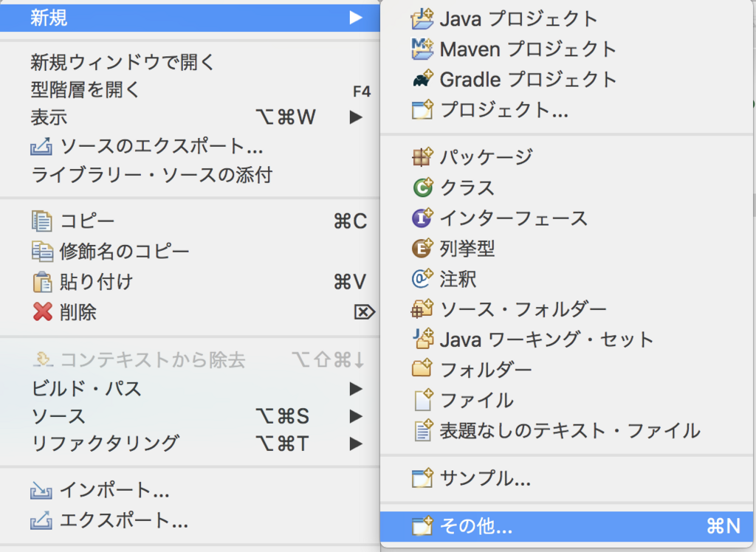Expand the 新規 submenu arrow
The height and width of the screenshot is (552, 756).
point(356,18)
